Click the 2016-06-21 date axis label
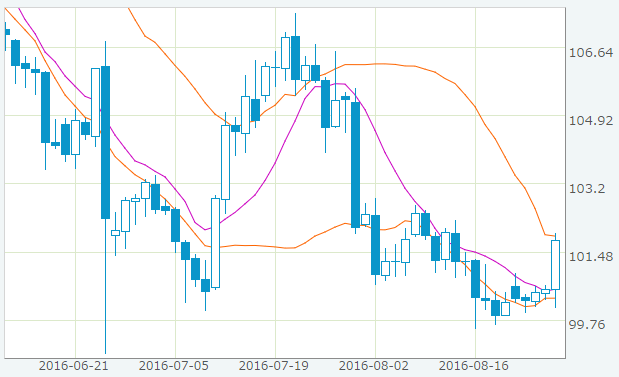Screen dimensions: 619x377 [x=73, y=366]
